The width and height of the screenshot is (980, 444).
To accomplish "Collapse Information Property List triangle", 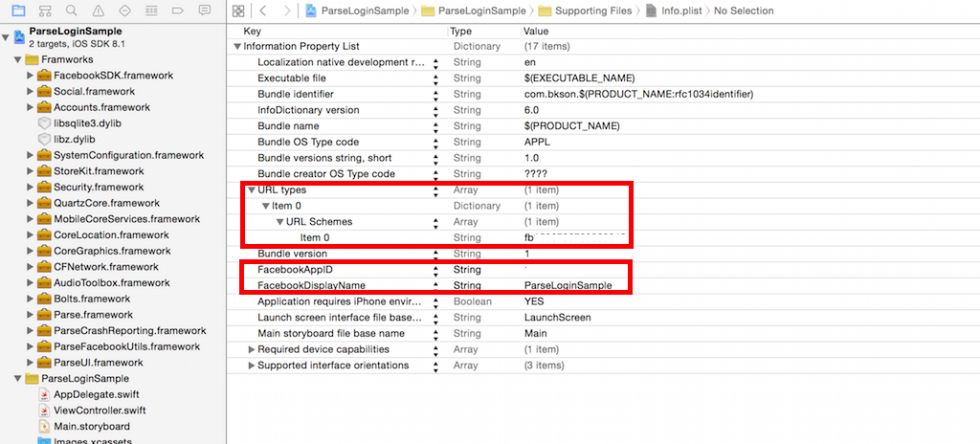I will pyautogui.click(x=237, y=46).
